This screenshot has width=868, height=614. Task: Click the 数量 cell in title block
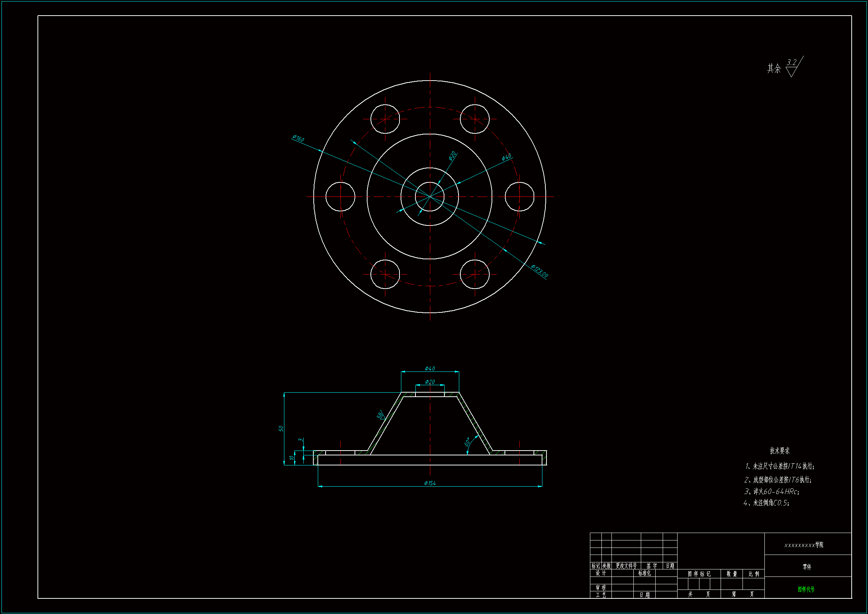tap(731, 574)
